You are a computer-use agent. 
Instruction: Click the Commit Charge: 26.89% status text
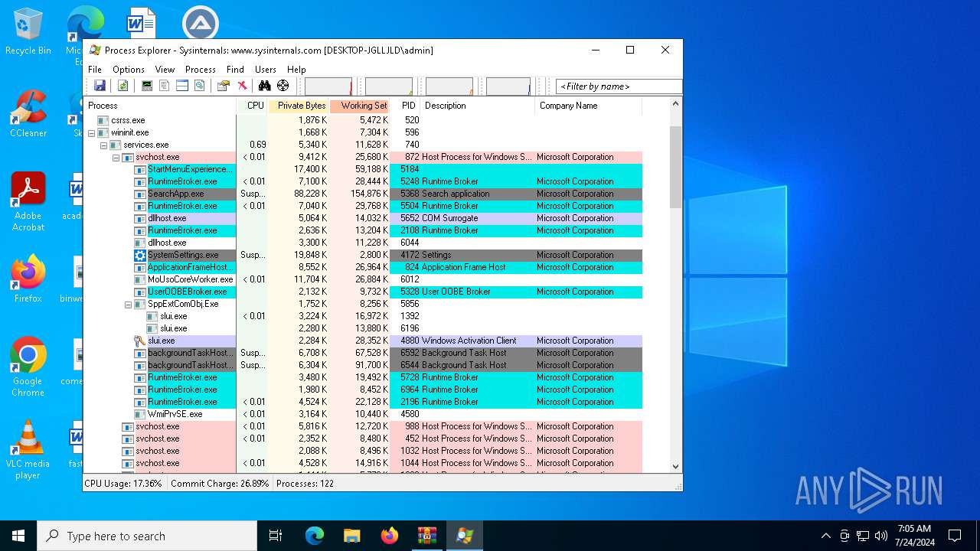(x=220, y=484)
